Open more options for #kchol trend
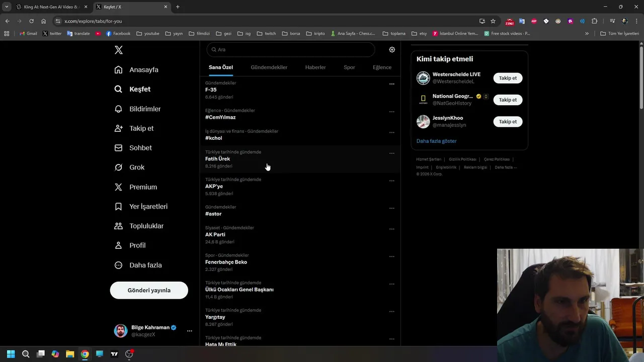 coord(392,132)
